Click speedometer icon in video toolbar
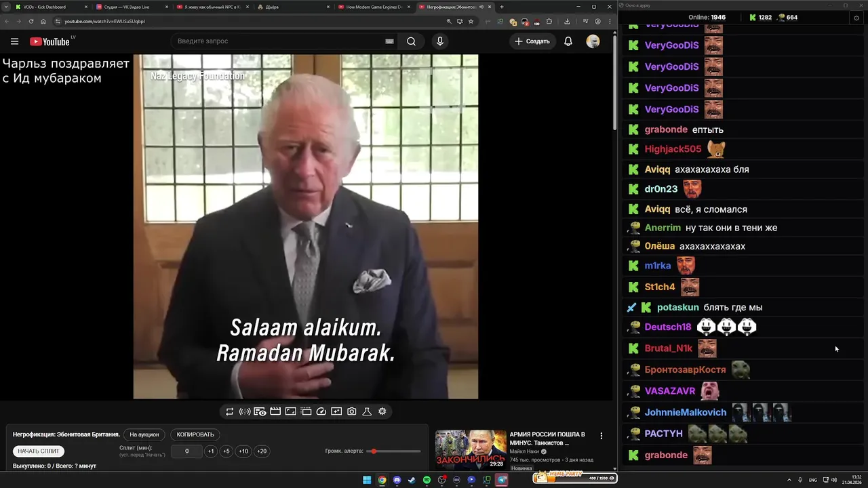The width and height of the screenshot is (868, 488). (x=321, y=411)
